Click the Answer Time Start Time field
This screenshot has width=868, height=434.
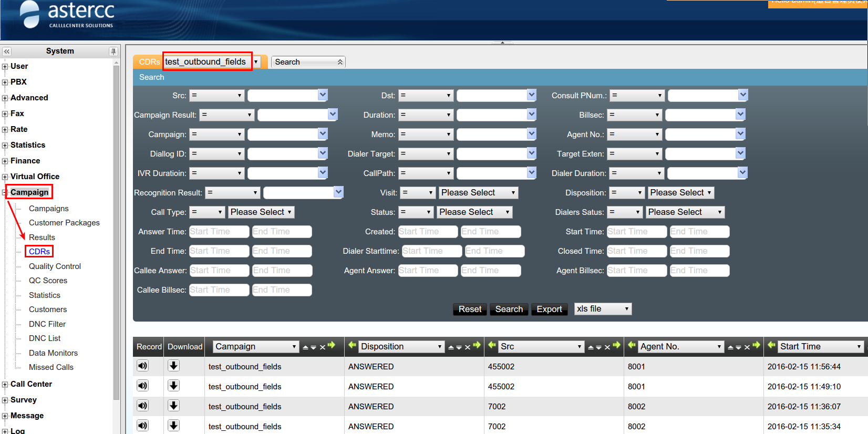219,232
